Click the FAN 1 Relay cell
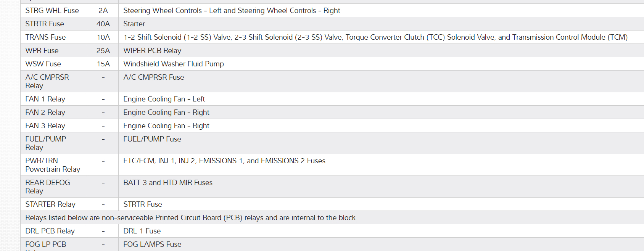Screen dimensions: 644x251 [x=45, y=99]
